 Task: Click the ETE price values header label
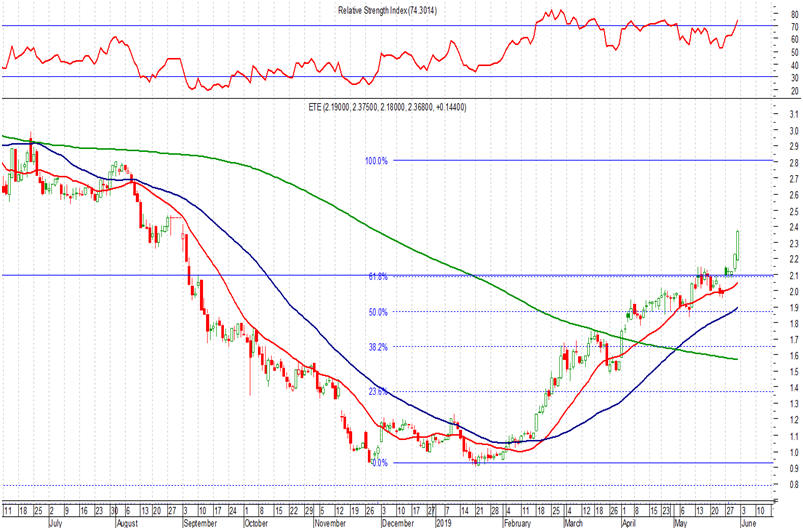tap(388, 108)
